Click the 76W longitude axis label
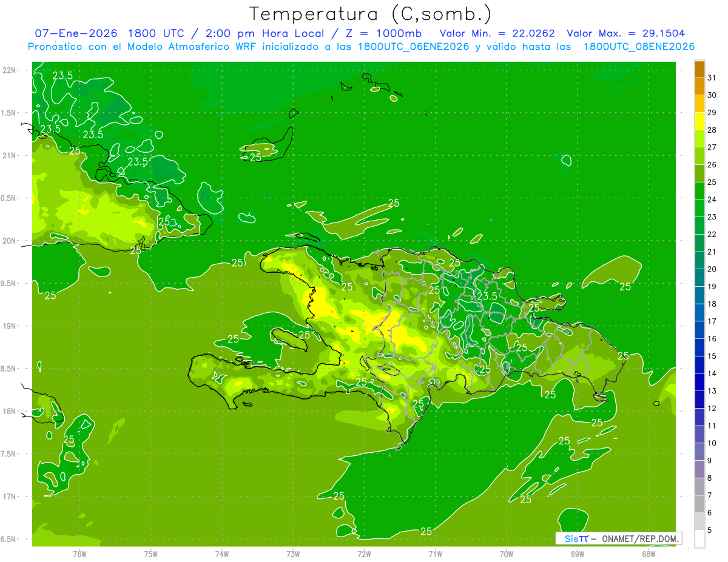 pyautogui.click(x=79, y=554)
